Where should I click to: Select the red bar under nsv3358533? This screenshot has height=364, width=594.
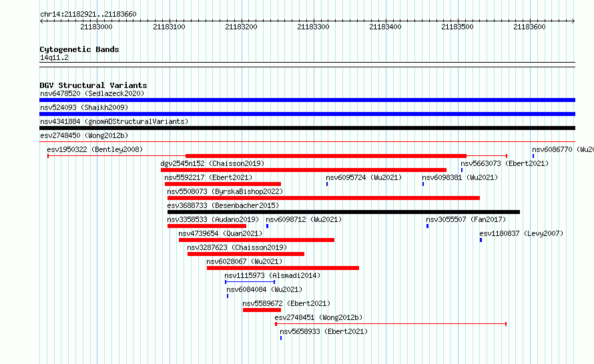(x=207, y=226)
